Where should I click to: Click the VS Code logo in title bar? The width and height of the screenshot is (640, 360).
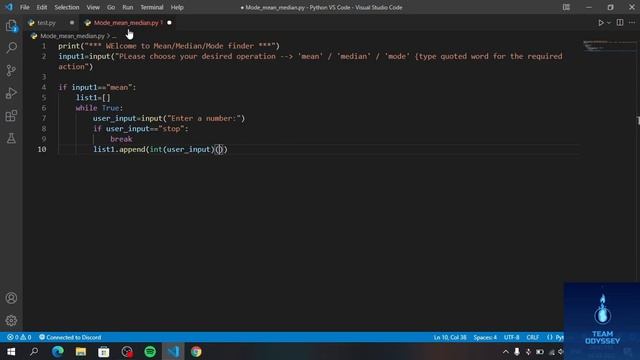9,7
